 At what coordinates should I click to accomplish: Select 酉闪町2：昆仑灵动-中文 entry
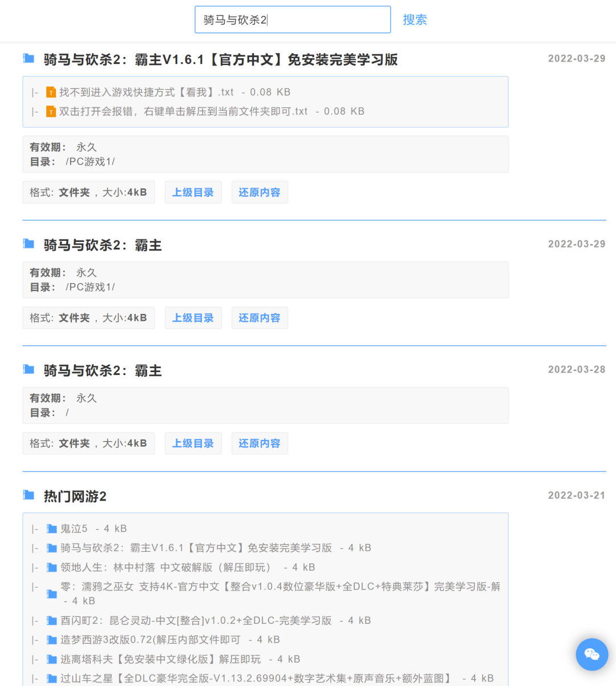point(196,620)
